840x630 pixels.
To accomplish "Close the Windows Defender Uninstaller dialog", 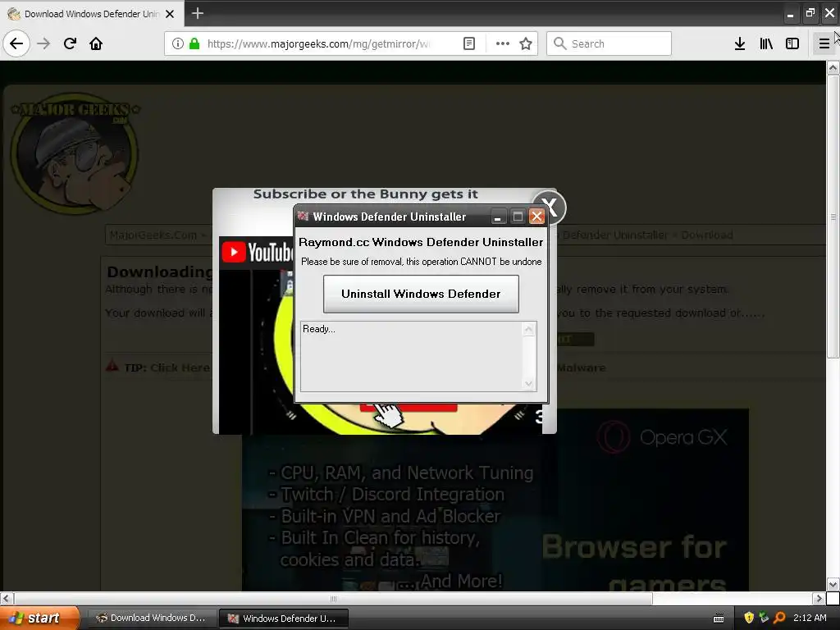I will (536, 217).
